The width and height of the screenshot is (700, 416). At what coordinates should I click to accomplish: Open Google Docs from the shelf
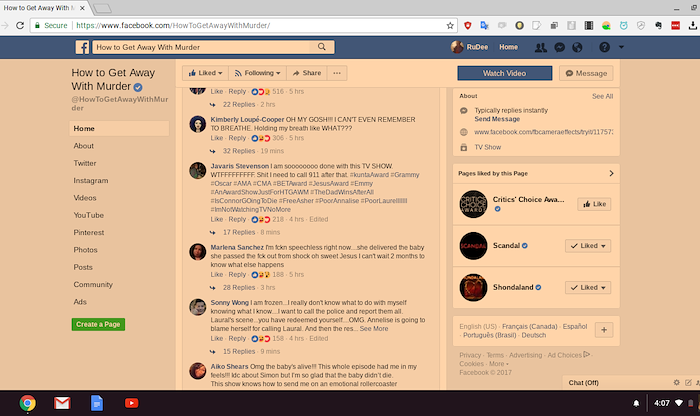pos(97,404)
